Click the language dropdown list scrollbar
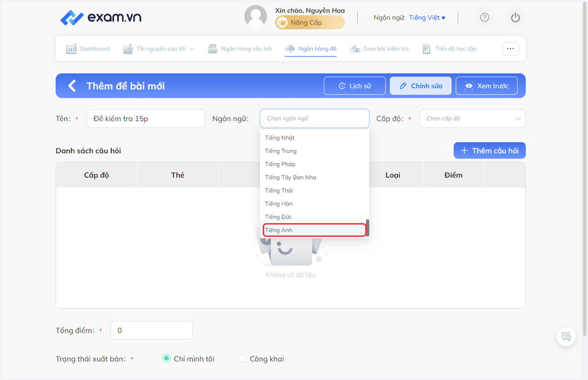Image resolution: width=588 pixels, height=380 pixels. coord(367,228)
